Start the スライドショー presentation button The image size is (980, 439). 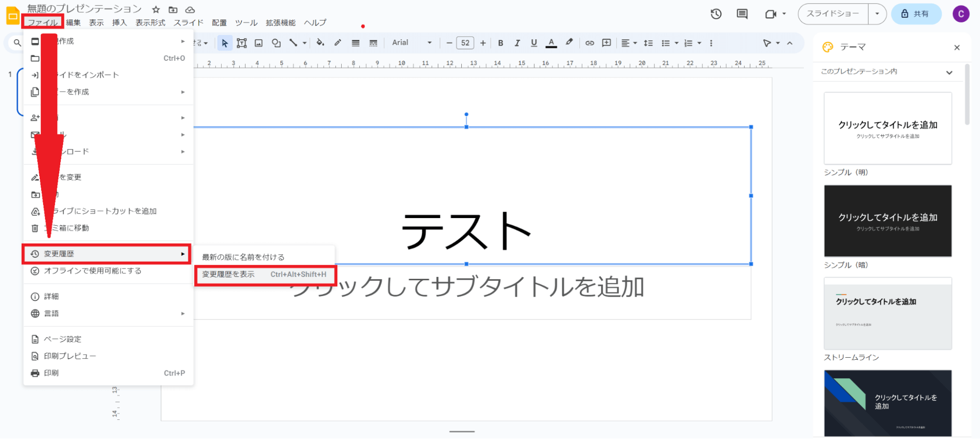[x=833, y=14]
